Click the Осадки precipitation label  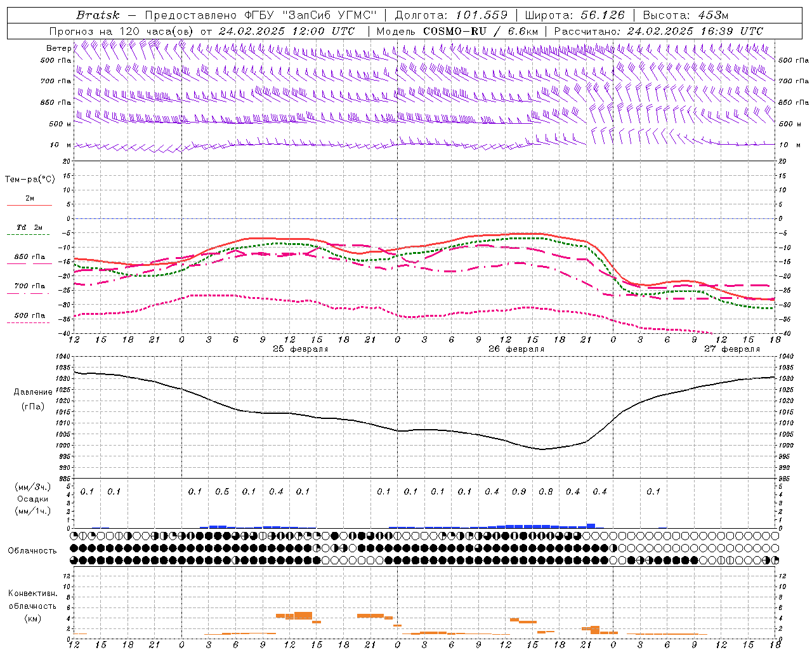pos(33,499)
